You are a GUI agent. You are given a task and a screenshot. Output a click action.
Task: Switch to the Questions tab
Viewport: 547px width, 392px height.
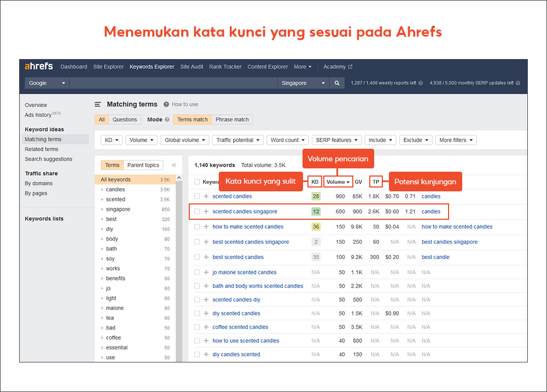125,120
